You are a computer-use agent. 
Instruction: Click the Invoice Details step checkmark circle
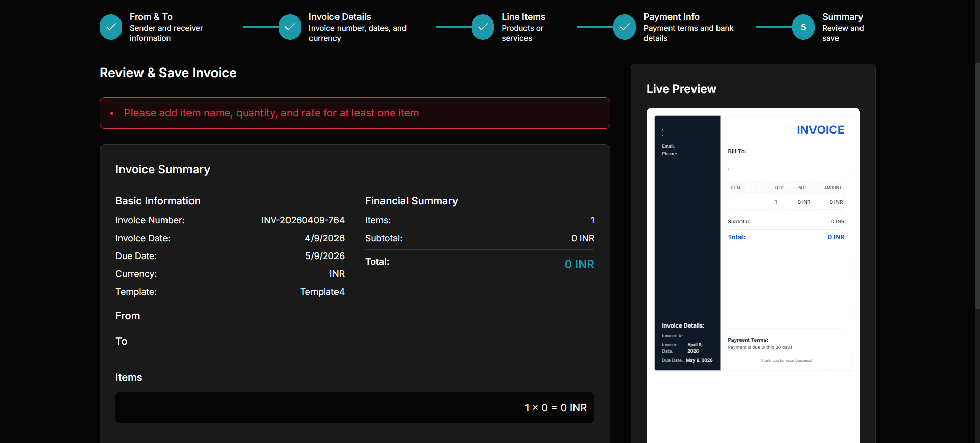click(290, 27)
